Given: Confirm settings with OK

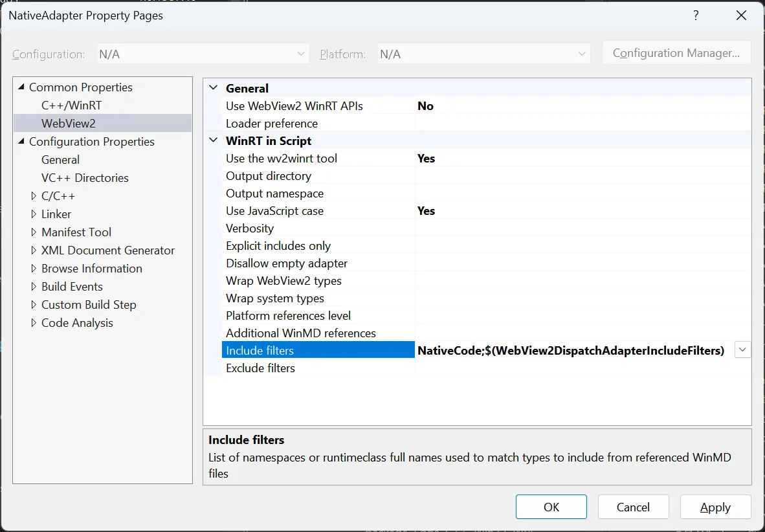Looking at the screenshot, I should coord(551,507).
